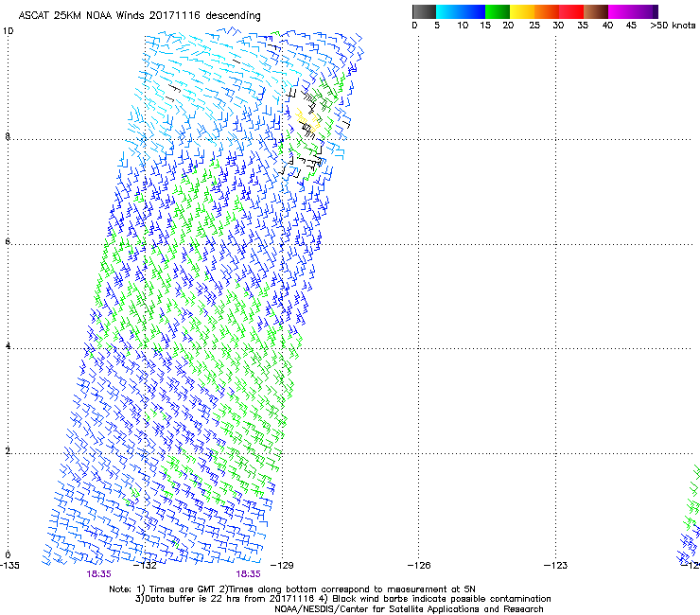The image size is (700, 615).
Task: Click the '>50 knots' legend label
Action: [673, 26]
